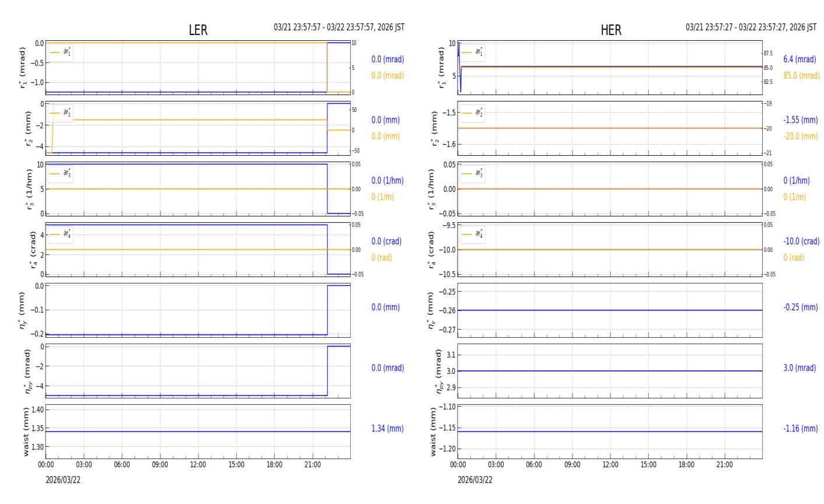Select the HER value -0.25 (mm)
Screen dimensions: 824x504
point(801,307)
